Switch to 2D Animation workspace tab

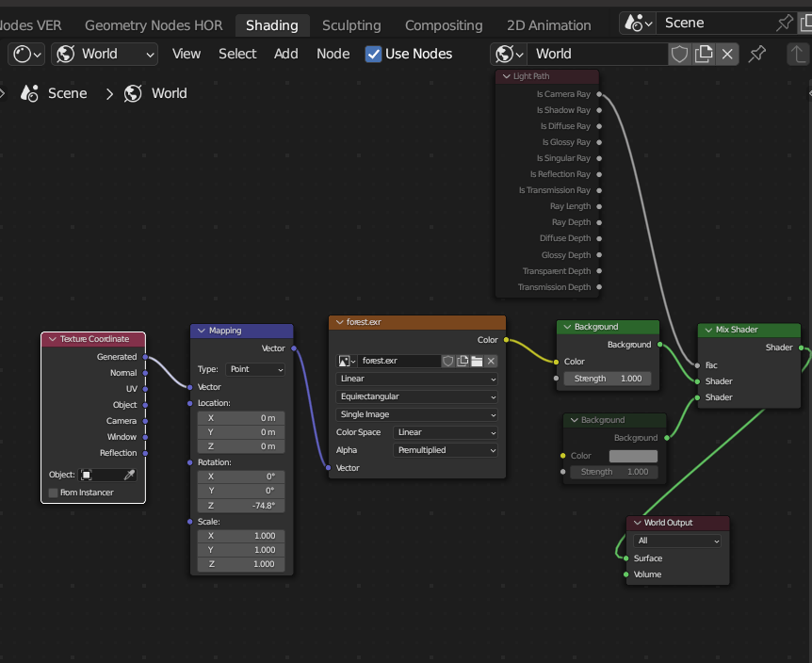coord(549,25)
